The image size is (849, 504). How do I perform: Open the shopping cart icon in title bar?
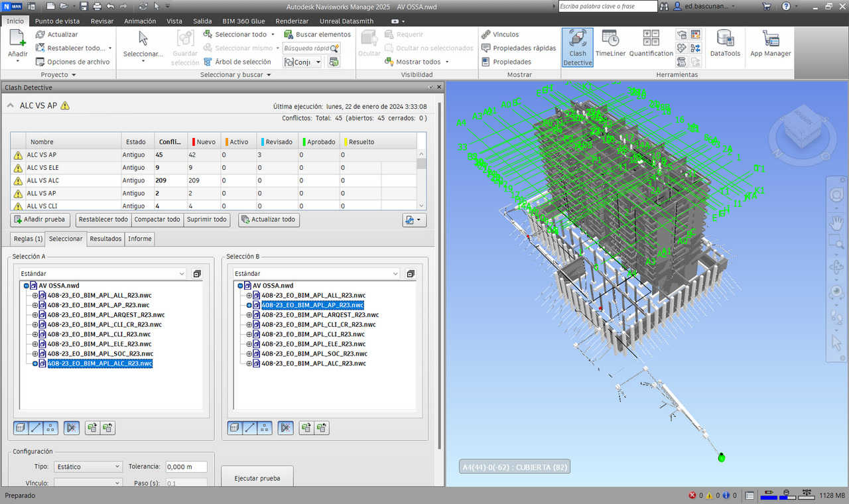tap(767, 6)
